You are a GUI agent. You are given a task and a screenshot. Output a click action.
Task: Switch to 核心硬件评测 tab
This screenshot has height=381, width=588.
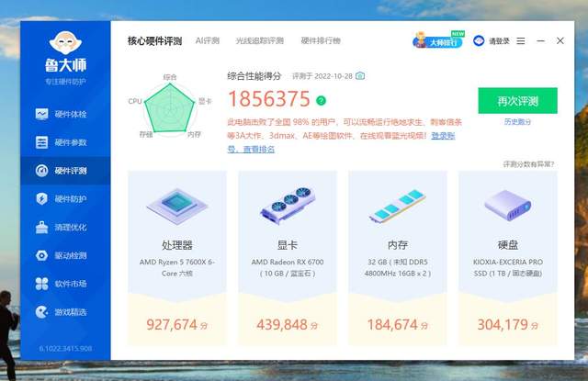pyautogui.click(x=155, y=40)
